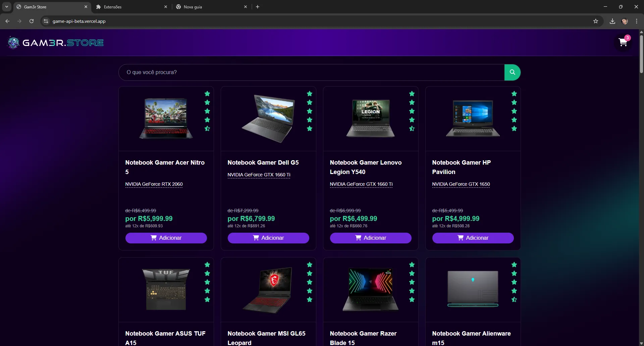
Task: Add Lenovo Legion Y540 to cart
Action: click(x=371, y=238)
